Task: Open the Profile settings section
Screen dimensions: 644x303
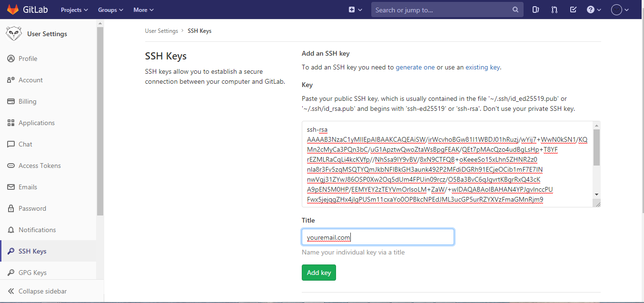Action: 28,59
